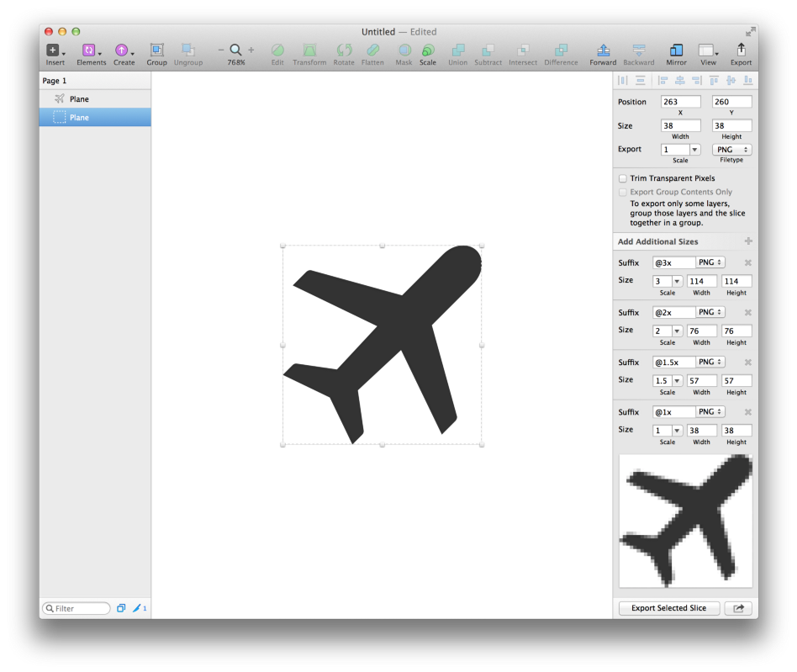Zoom in with the plus button
The image size is (797, 672).
251,50
